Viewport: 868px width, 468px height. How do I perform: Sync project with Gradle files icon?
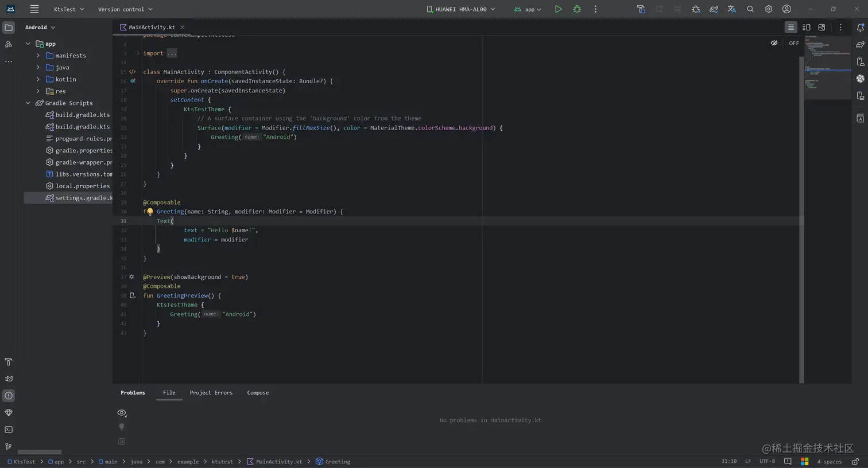pos(714,9)
